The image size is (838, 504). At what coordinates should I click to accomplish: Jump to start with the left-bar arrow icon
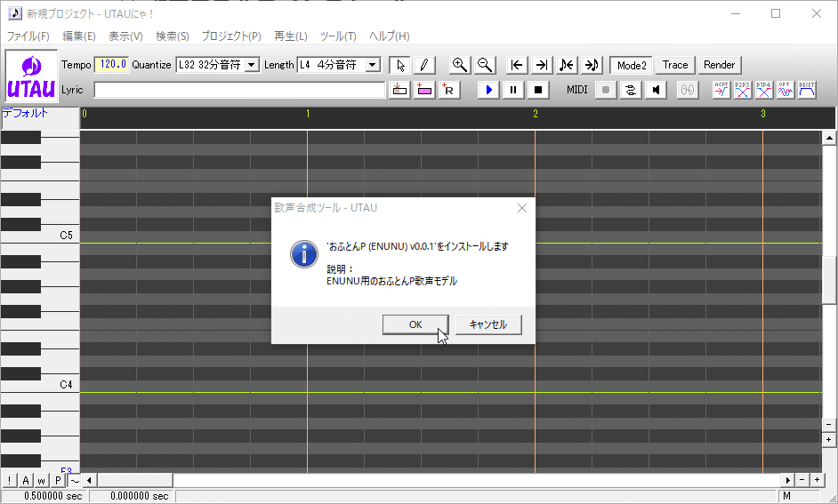(517, 65)
